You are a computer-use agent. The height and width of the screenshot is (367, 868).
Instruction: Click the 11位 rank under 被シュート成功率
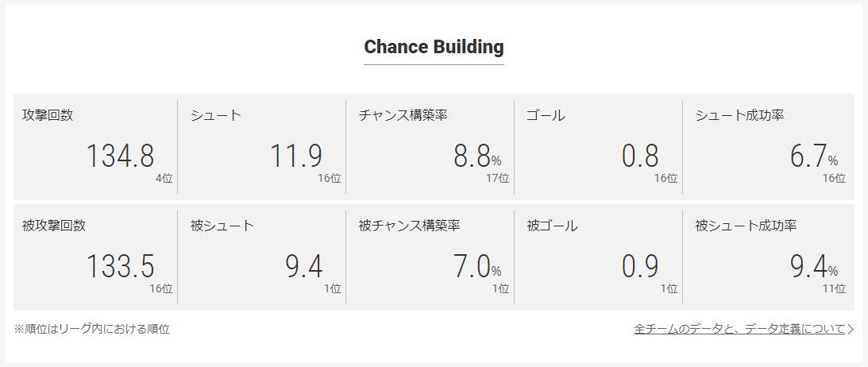coord(834,288)
